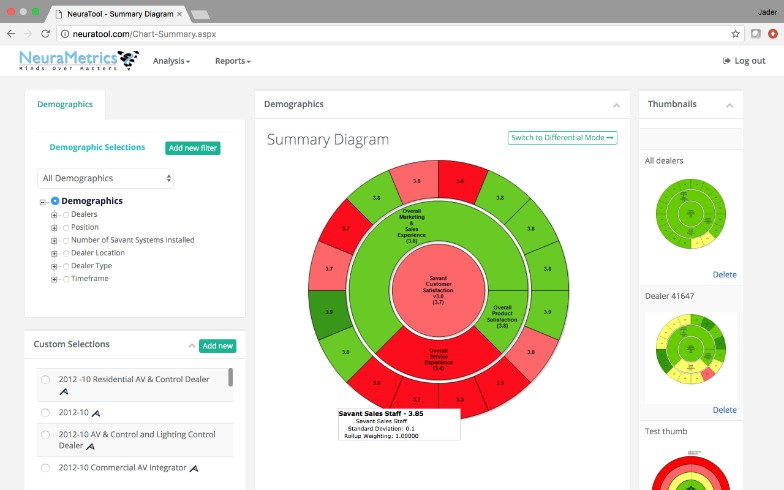Click the Summary Diagram title
The width and height of the screenshot is (784, 490).
click(328, 140)
